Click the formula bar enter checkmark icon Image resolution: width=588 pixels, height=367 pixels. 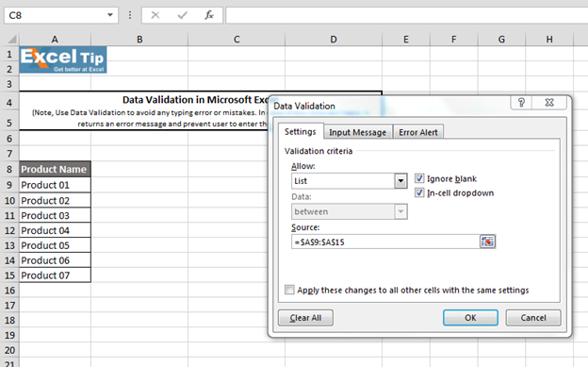[182, 15]
